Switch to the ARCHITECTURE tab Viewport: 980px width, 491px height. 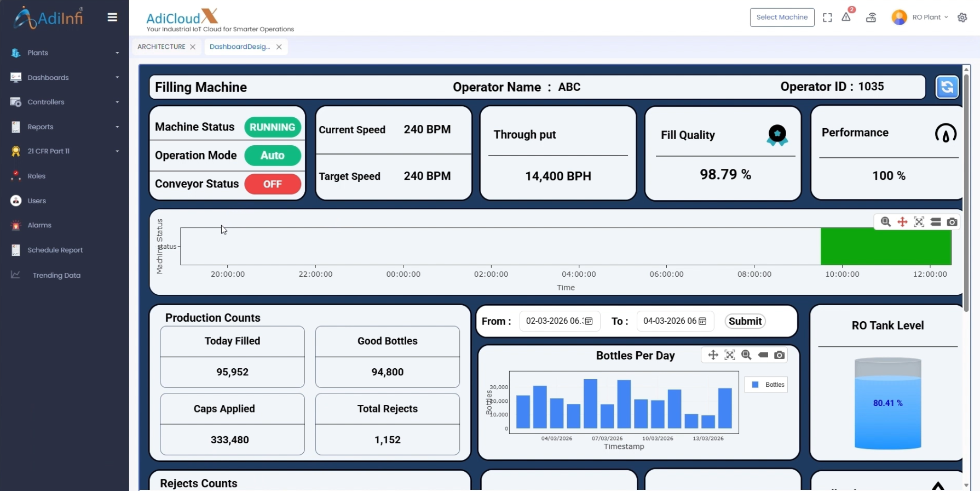click(162, 47)
